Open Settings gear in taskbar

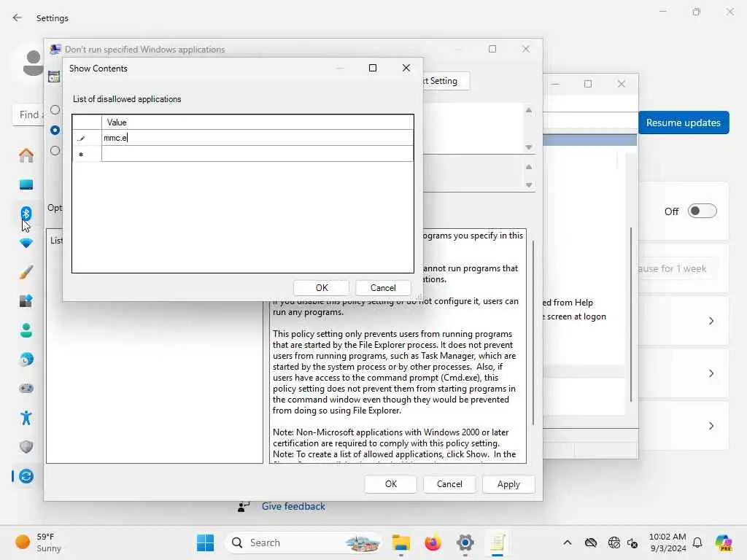(465, 542)
